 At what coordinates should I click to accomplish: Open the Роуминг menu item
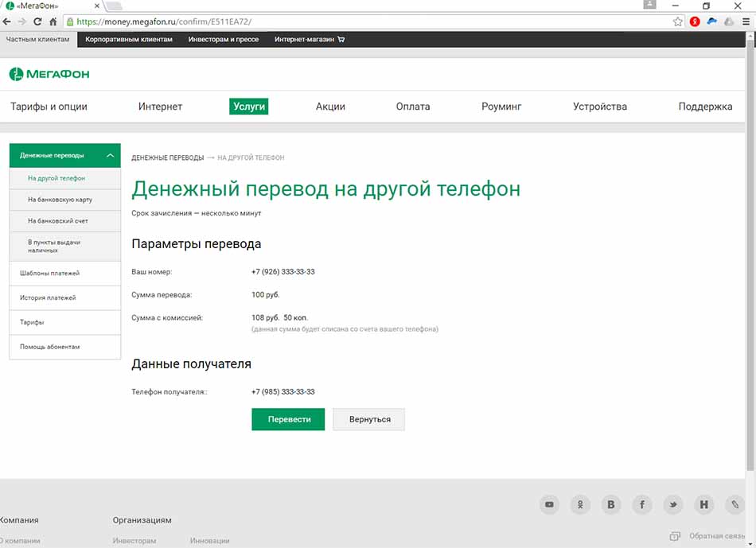501,107
